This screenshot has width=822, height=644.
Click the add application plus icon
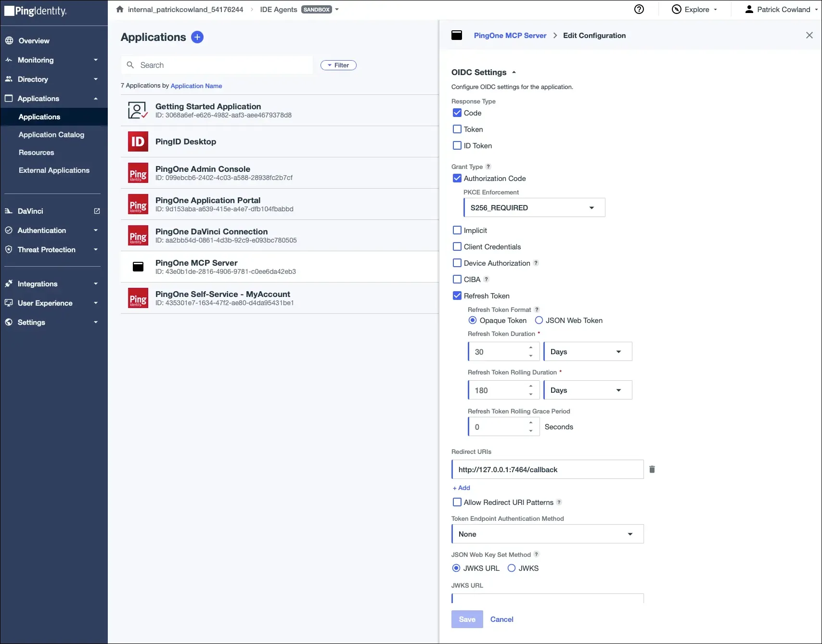(x=197, y=37)
